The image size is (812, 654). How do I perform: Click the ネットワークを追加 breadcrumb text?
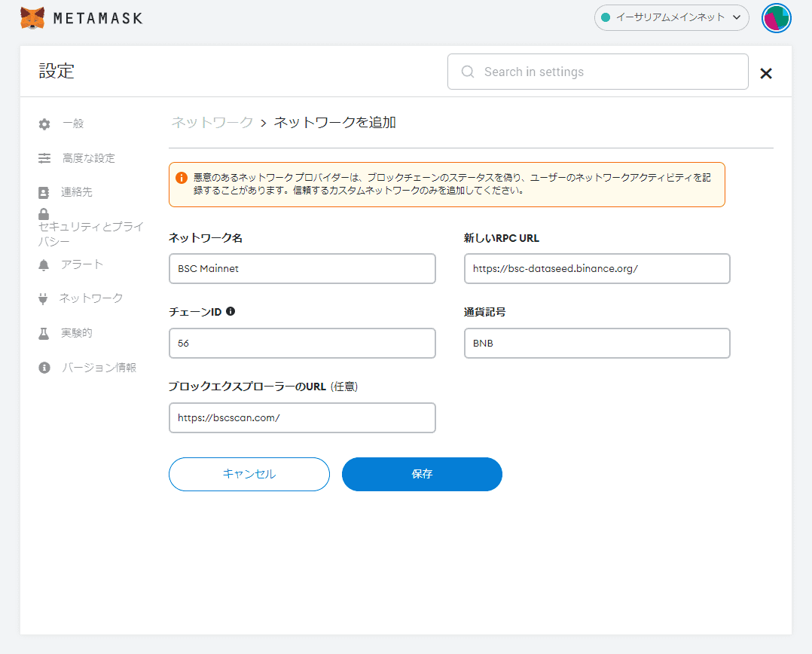pyautogui.click(x=335, y=122)
